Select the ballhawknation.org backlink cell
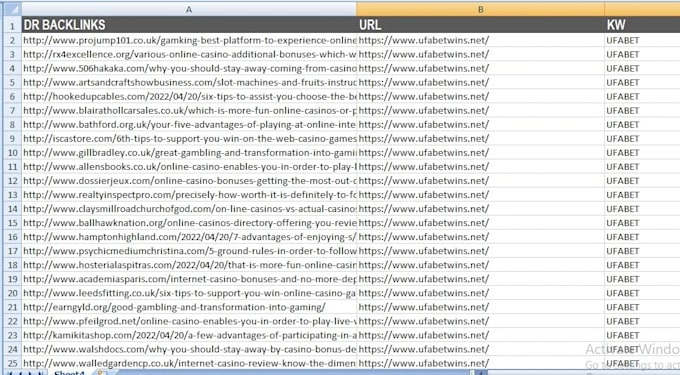Screen dimensions: 680x375 click(x=189, y=223)
